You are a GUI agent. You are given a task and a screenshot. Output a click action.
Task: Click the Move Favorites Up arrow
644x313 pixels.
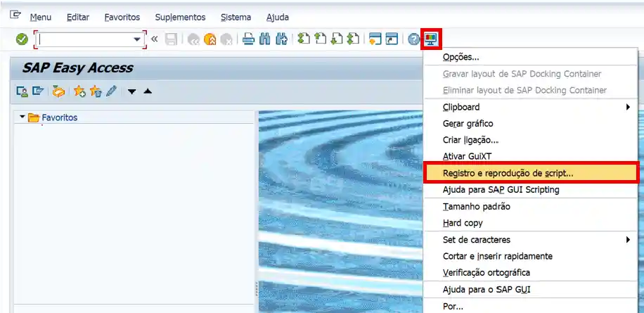point(148,91)
